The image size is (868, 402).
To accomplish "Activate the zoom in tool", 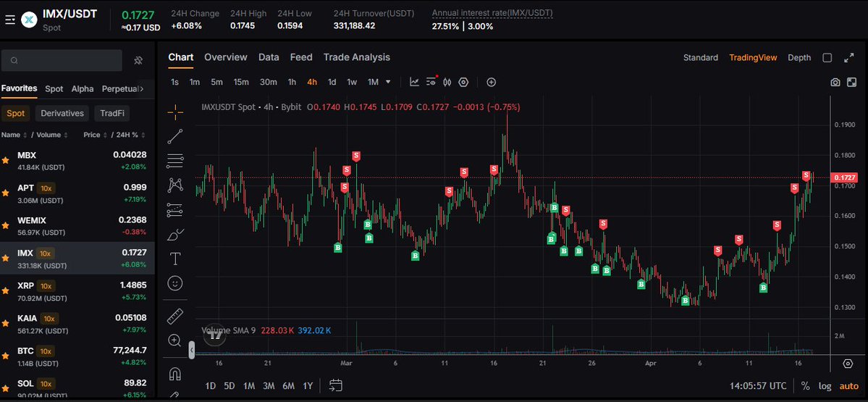I will (175, 340).
